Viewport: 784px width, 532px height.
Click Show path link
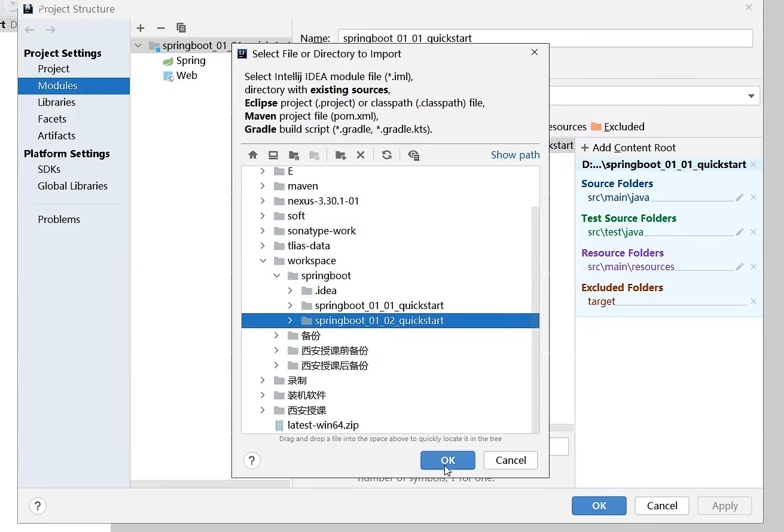[x=515, y=155]
